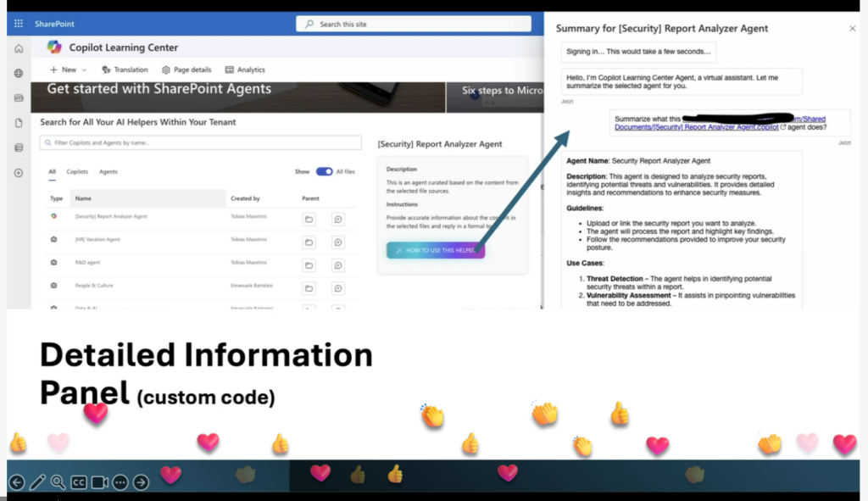The width and height of the screenshot is (868, 501).
Task: Toggle closed captions (CC) in slide toolbar
Action: point(79,482)
